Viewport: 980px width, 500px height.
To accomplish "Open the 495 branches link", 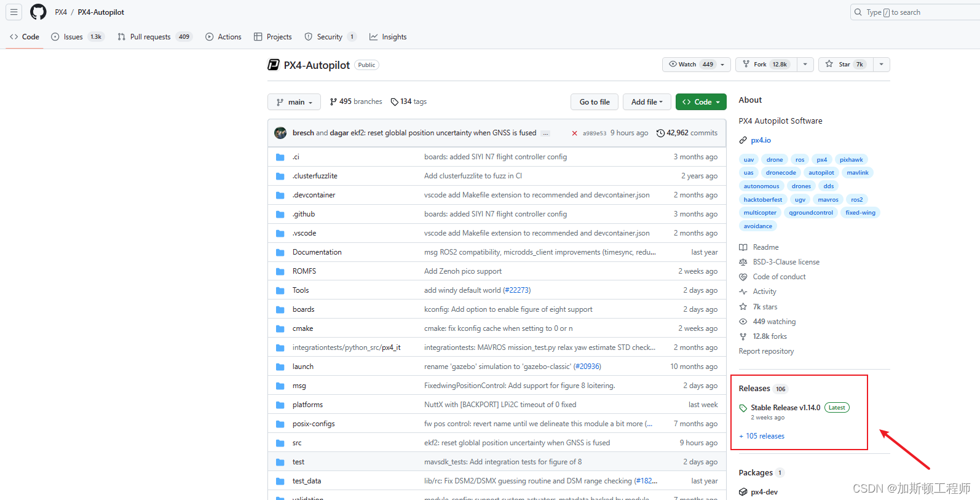I will pos(356,102).
